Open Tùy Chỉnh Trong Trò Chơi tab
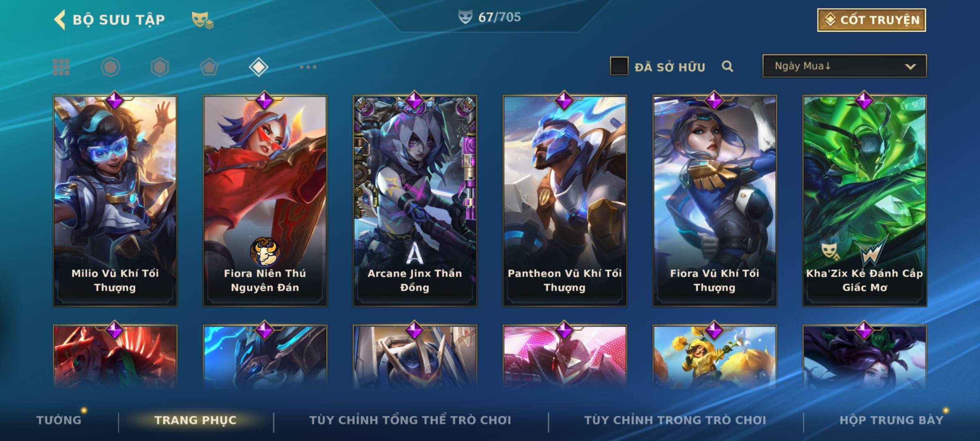Image resolution: width=980 pixels, height=441 pixels. click(x=675, y=420)
